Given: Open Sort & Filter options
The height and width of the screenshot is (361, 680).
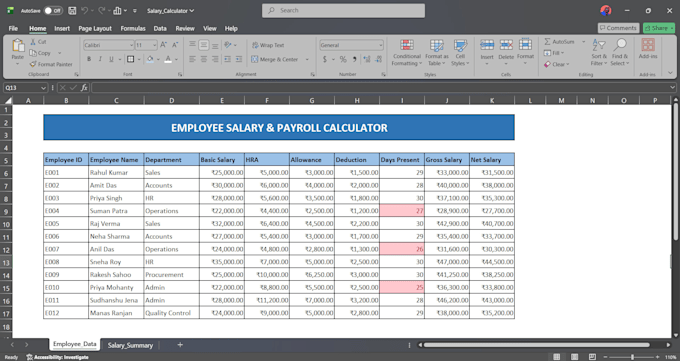Looking at the screenshot, I should coord(599,53).
